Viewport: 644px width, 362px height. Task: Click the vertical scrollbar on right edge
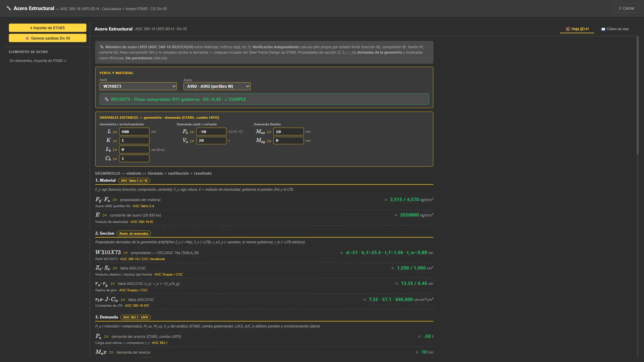click(638, 96)
